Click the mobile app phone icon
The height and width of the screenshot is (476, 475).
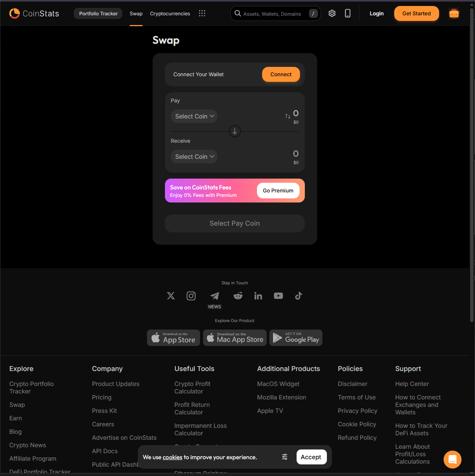pyautogui.click(x=347, y=13)
